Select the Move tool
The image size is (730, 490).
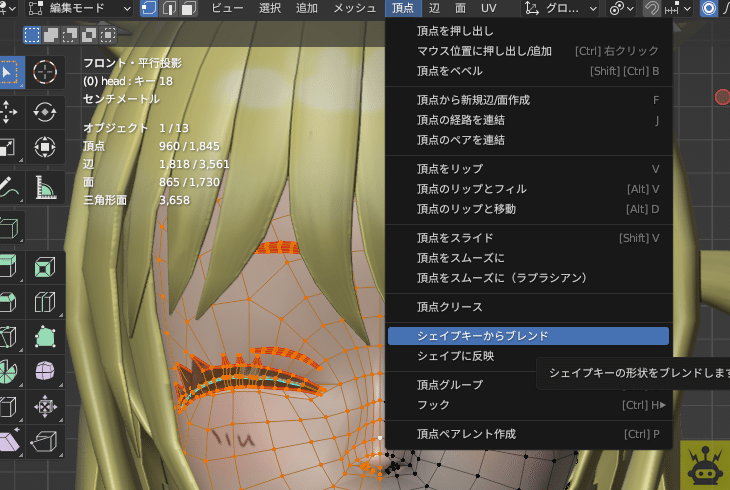[8, 112]
